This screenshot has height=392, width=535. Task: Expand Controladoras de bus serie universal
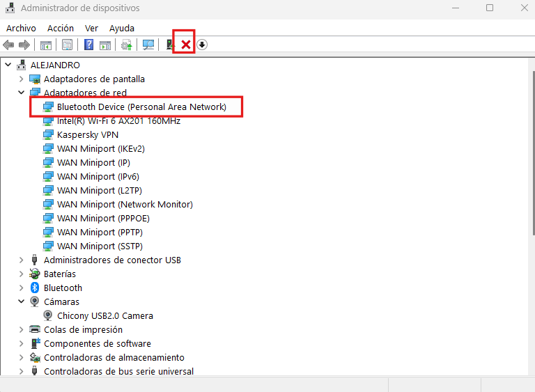coord(21,371)
